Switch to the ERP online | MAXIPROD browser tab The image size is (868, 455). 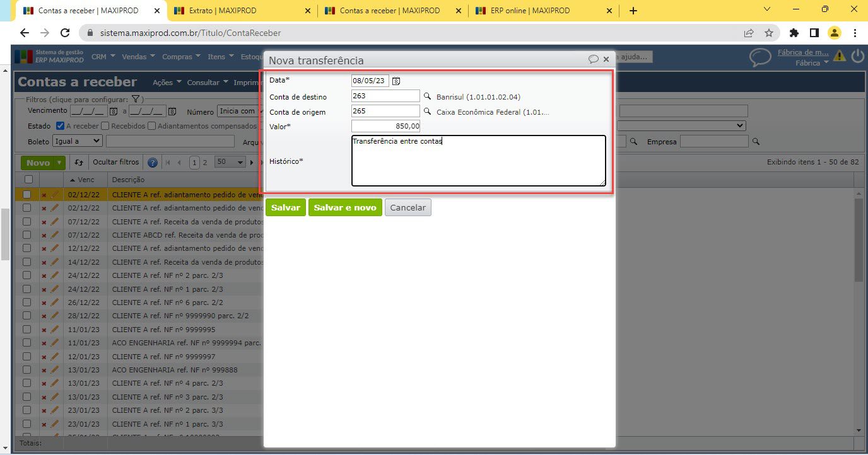tap(544, 11)
